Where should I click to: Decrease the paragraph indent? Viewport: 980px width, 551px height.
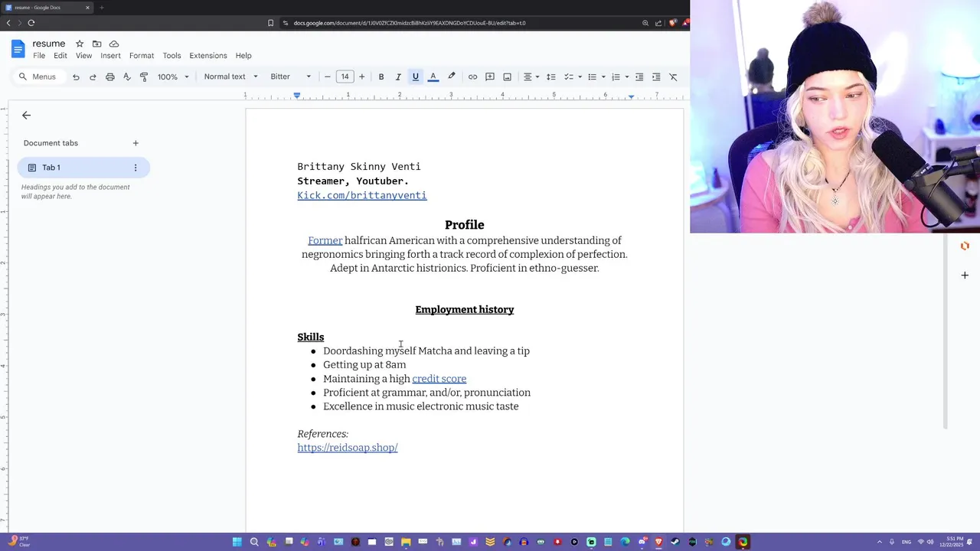click(x=639, y=77)
